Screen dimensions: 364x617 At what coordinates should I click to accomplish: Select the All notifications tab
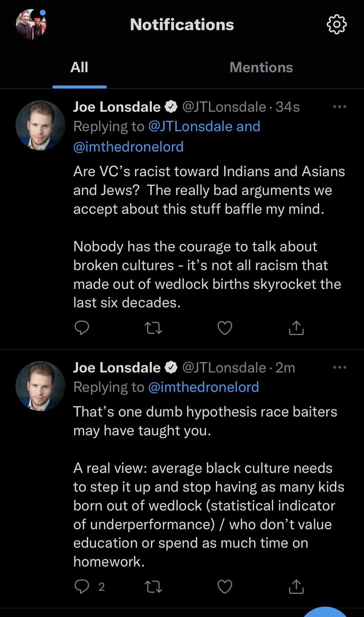[x=79, y=67]
